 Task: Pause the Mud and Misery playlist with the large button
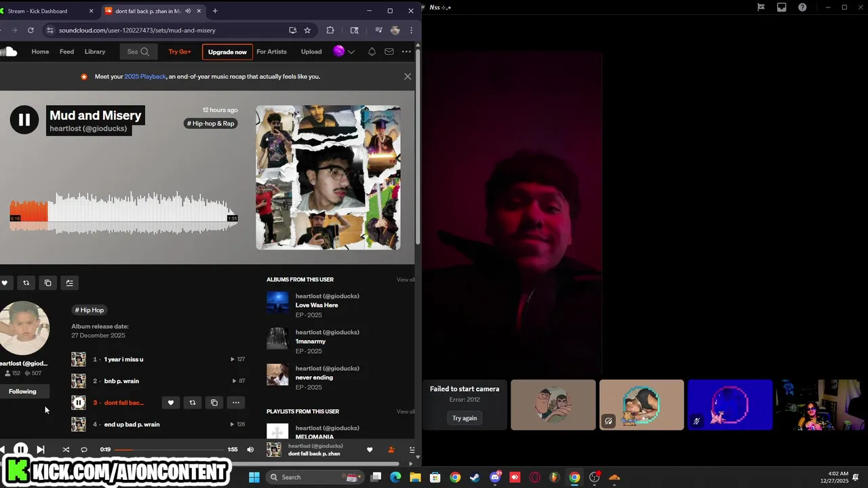click(x=24, y=120)
